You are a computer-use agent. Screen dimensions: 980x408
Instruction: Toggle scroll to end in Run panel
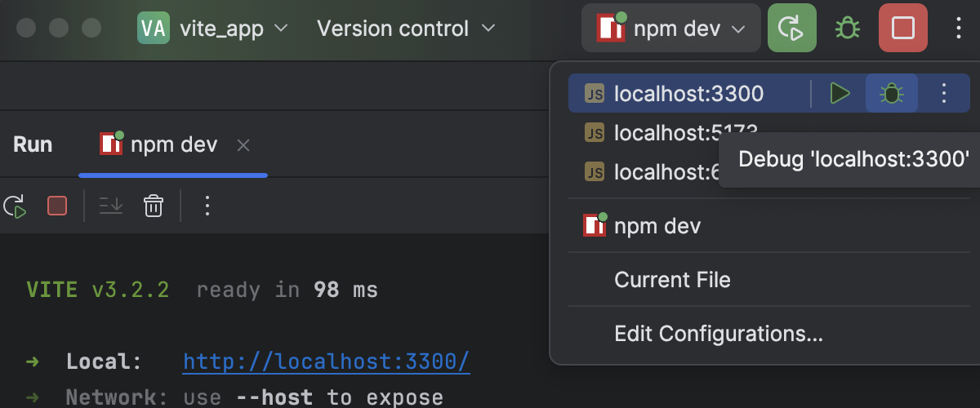coord(111,206)
